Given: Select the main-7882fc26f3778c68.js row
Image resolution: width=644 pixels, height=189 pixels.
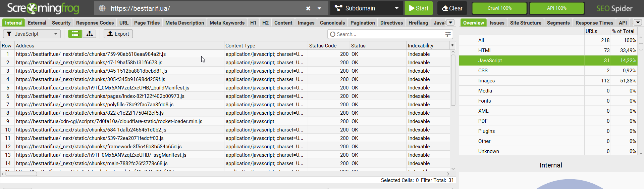Looking at the screenshot, I should pyautogui.click(x=225, y=163).
